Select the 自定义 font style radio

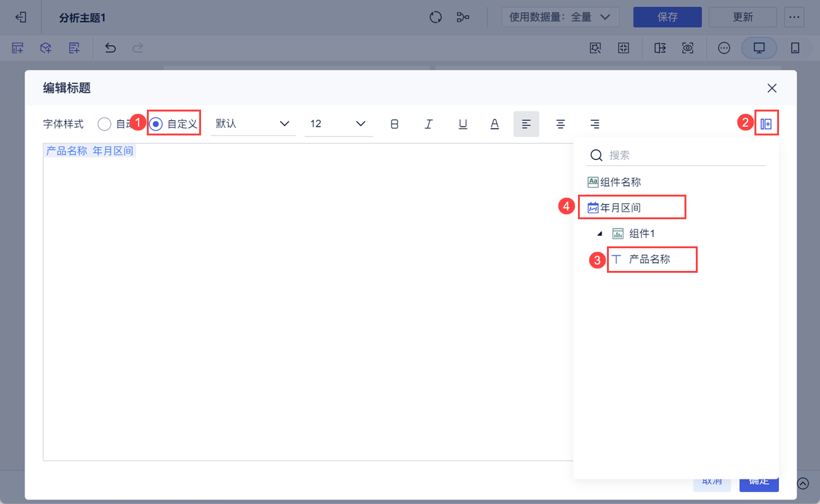tap(156, 124)
